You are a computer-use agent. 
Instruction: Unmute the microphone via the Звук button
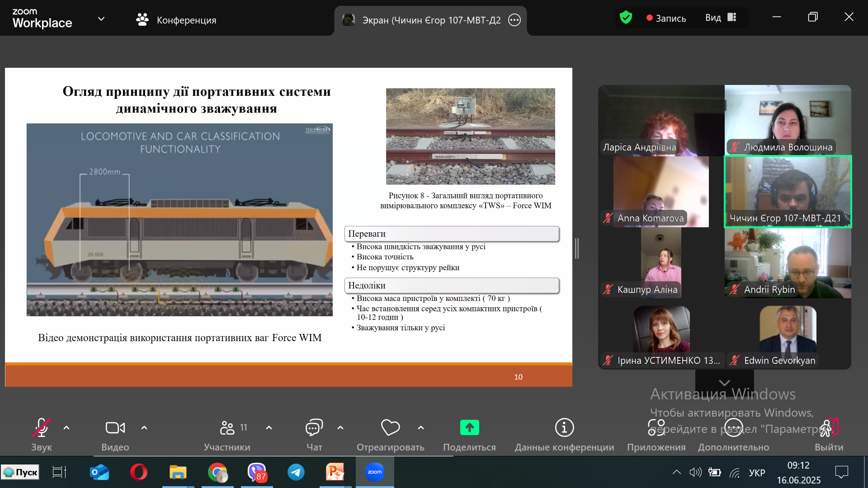coord(41,434)
